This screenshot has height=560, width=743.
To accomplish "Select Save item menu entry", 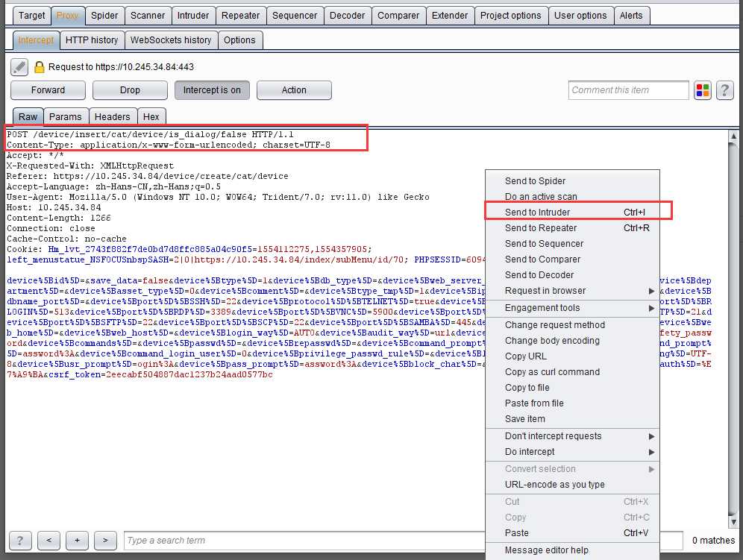I will click(x=572, y=419).
